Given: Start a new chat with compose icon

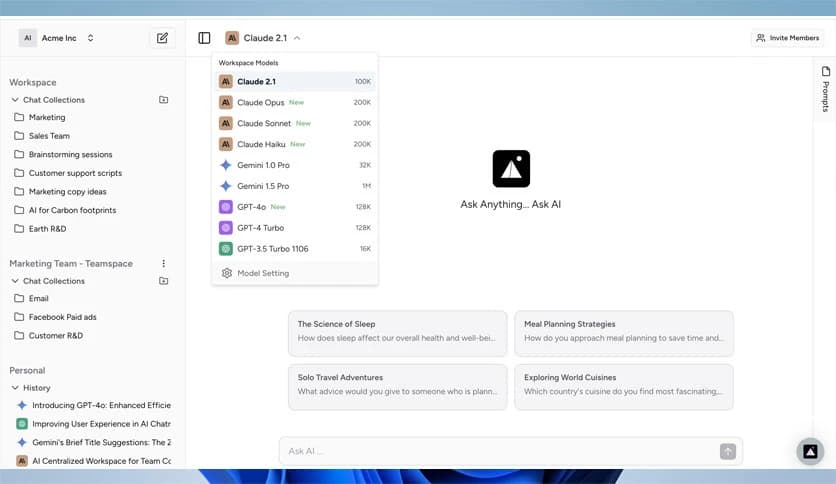Looking at the screenshot, I should 162,38.
